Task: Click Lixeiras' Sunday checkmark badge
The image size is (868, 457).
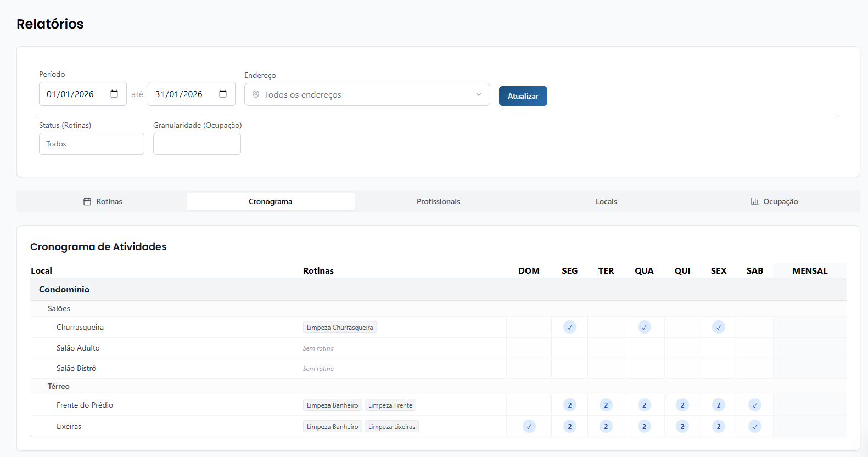Action: (x=529, y=427)
